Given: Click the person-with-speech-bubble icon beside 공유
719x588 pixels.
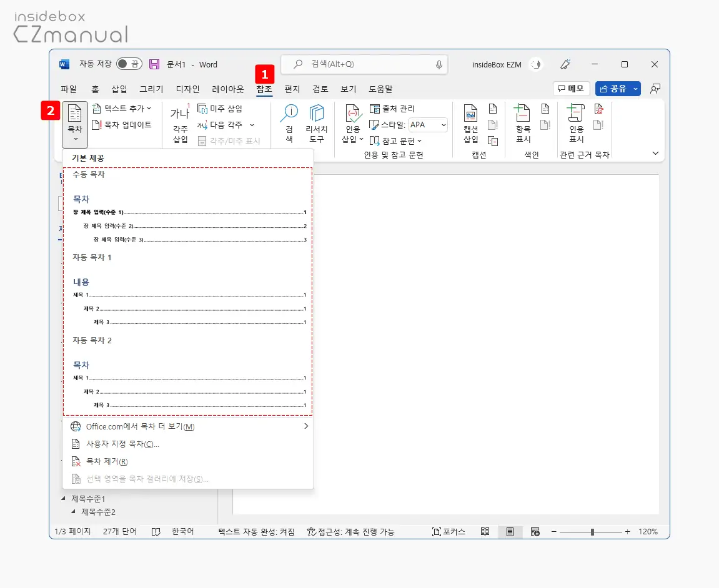Looking at the screenshot, I should coord(655,89).
